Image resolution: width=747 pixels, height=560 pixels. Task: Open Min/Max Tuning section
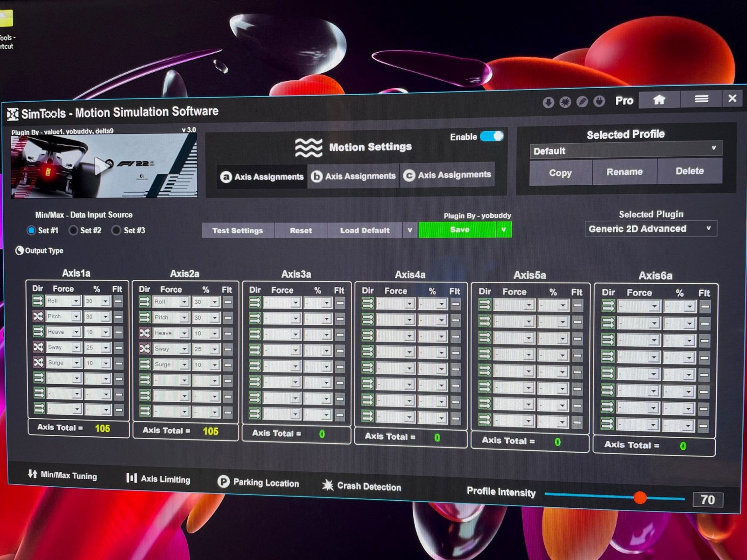[63, 475]
